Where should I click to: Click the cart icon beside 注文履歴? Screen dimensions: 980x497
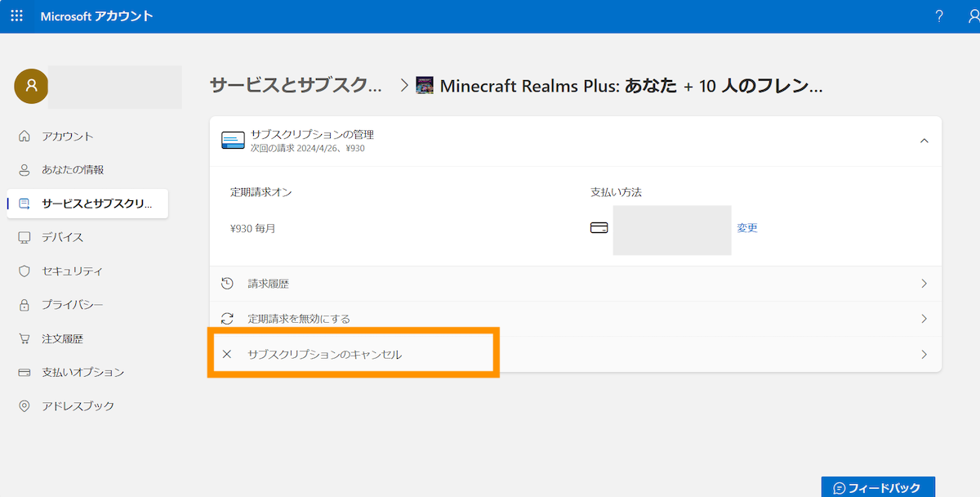[24, 338]
